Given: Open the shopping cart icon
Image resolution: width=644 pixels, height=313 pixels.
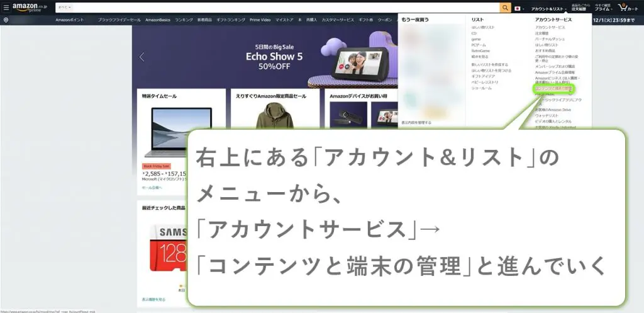Looking at the screenshot, I should tap(628, 8).
